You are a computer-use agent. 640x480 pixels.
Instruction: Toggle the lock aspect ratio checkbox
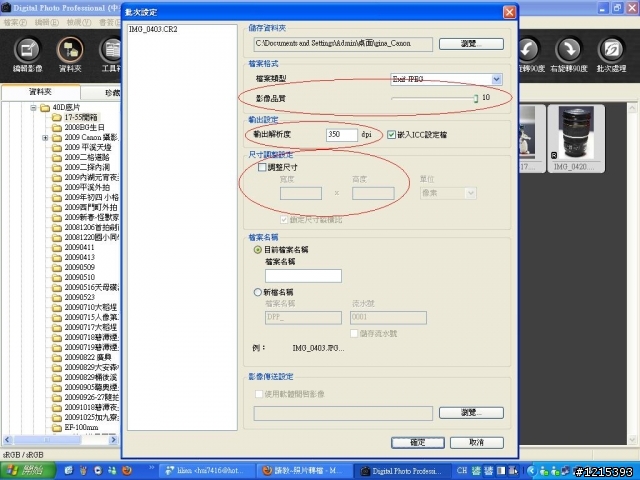pos(284,220)
